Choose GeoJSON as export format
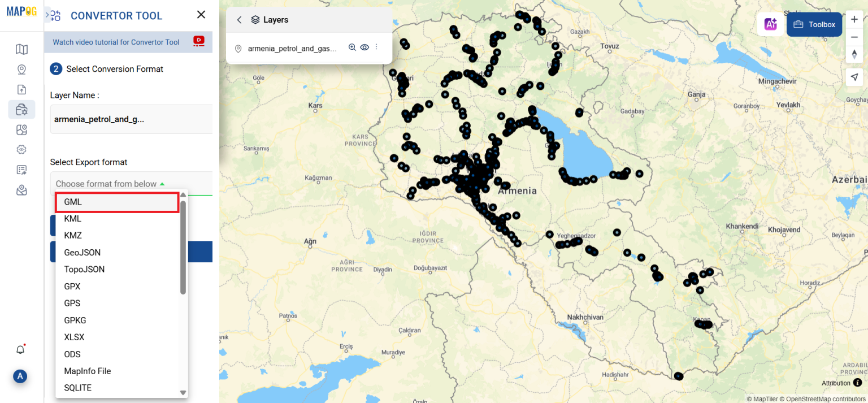The width and height of the screenshot is (868, 403). pyautogui.click(x=83, y=252)
